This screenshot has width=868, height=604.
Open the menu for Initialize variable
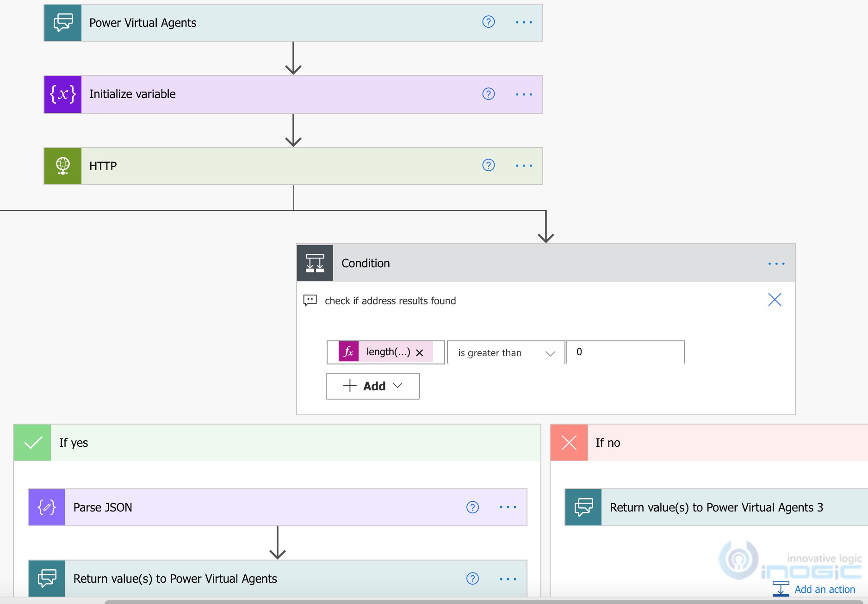click(524, 94)
